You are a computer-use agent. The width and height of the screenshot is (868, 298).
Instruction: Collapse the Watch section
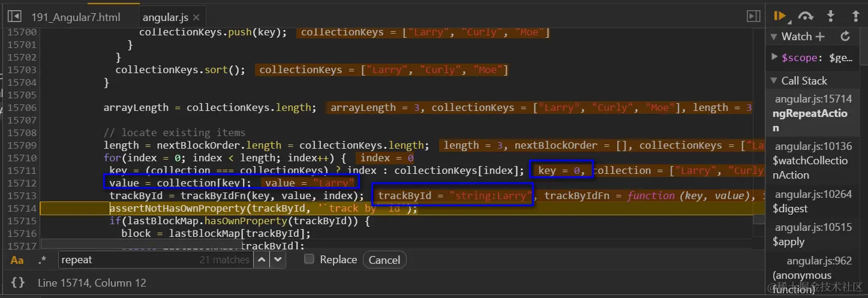(774, 37)
